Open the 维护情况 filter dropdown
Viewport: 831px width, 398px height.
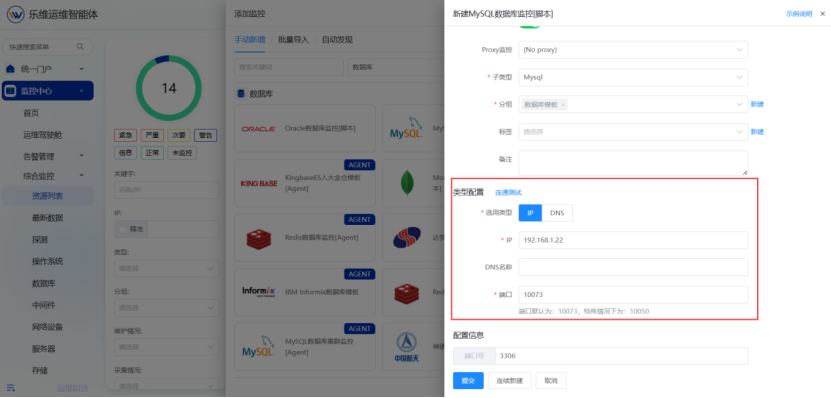(x=166, y=347)
